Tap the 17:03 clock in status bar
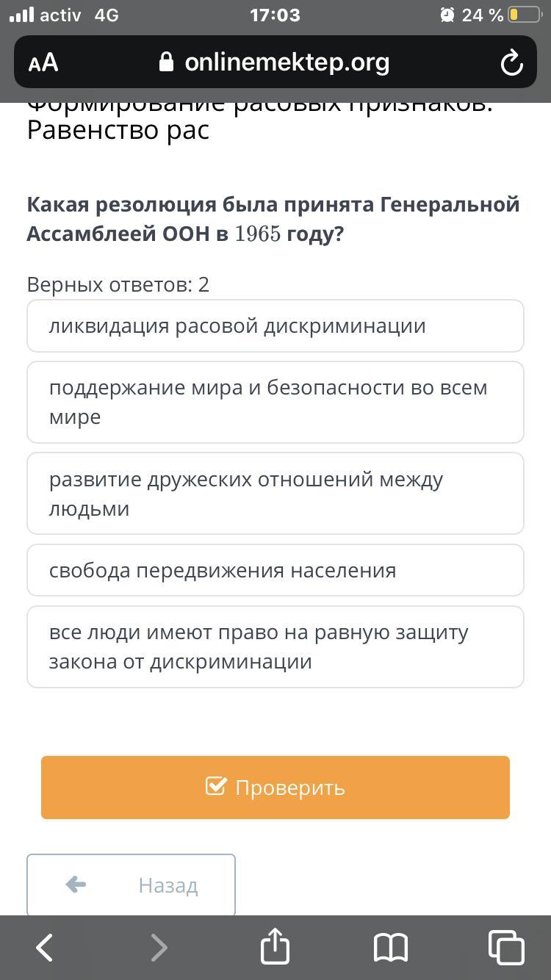The height and width of the screenshot is (980, 551). (x=275, y=15)
